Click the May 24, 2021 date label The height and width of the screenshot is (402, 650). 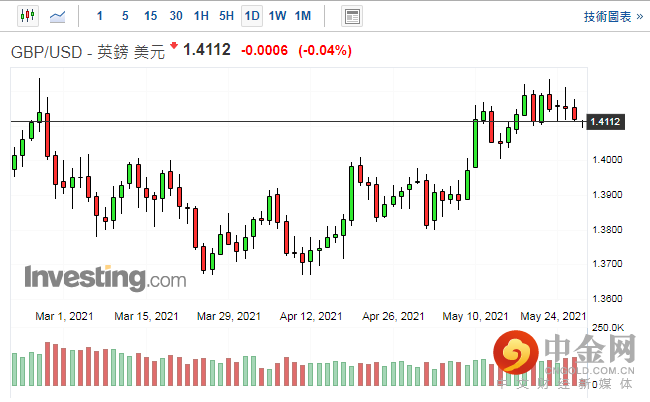coord(553,316)
